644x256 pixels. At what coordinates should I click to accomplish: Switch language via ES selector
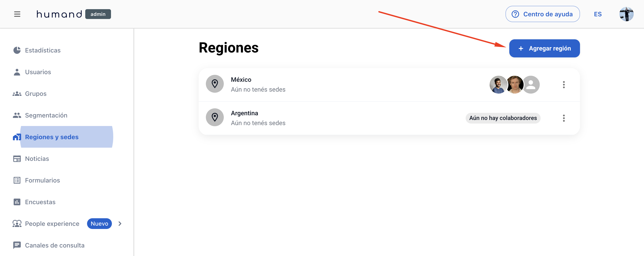pos(597,14)
